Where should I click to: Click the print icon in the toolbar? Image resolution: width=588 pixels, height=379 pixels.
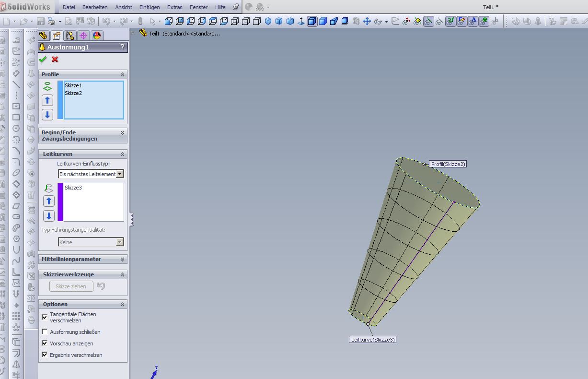(x=51, y=22)
